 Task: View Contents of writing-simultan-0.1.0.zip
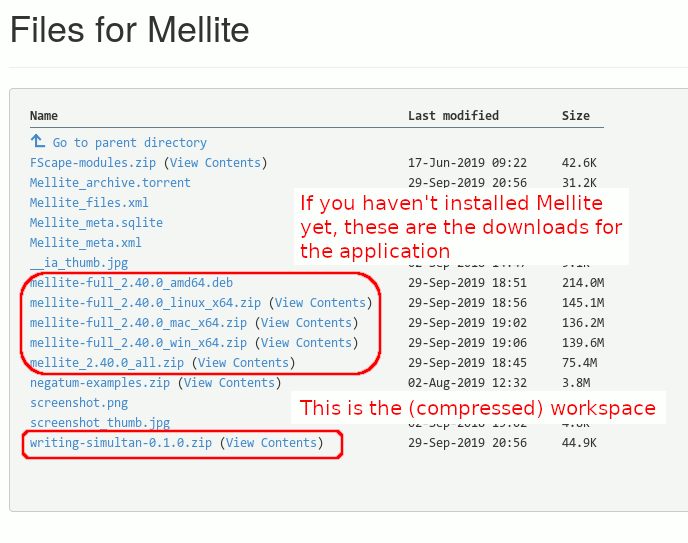271,443
